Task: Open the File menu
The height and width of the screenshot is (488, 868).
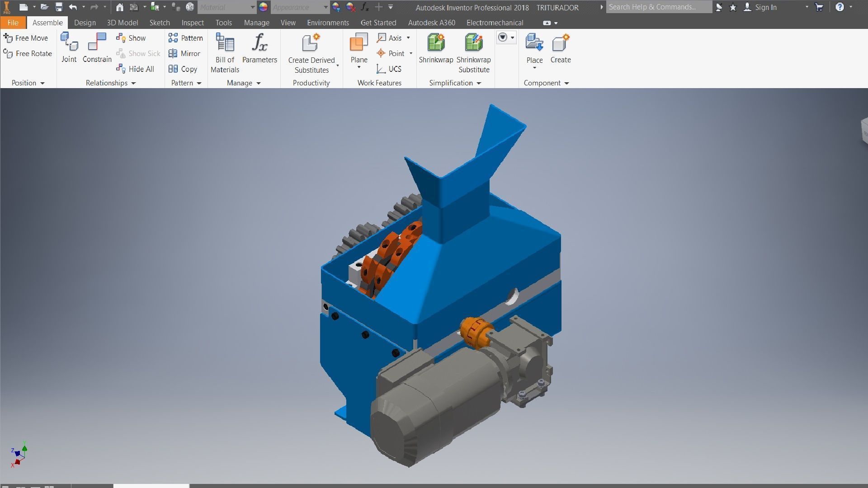Action: point(13,23)
